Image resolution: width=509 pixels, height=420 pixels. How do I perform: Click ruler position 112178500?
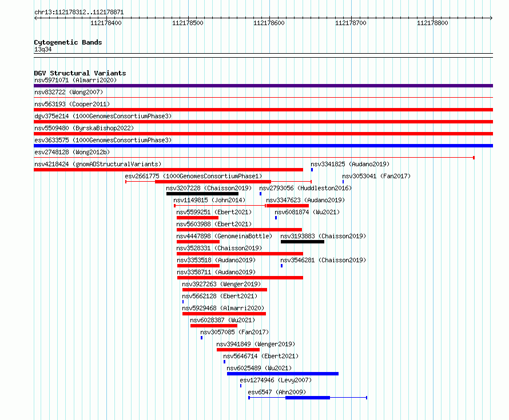[188, 23]
